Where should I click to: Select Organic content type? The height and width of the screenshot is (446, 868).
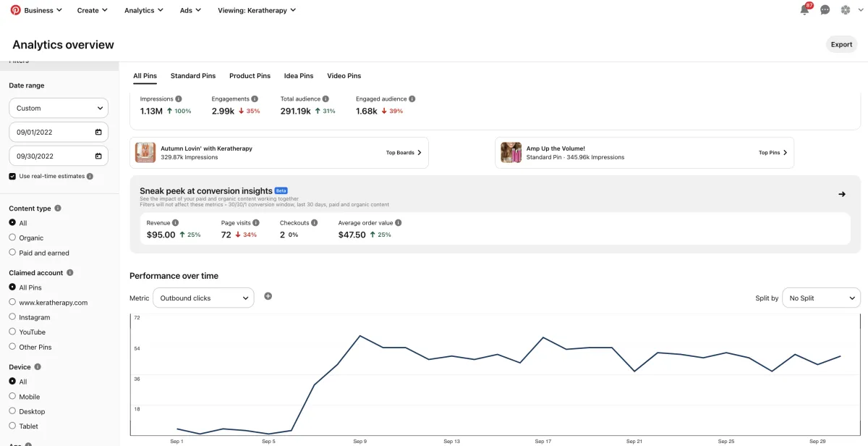point(12,237)
